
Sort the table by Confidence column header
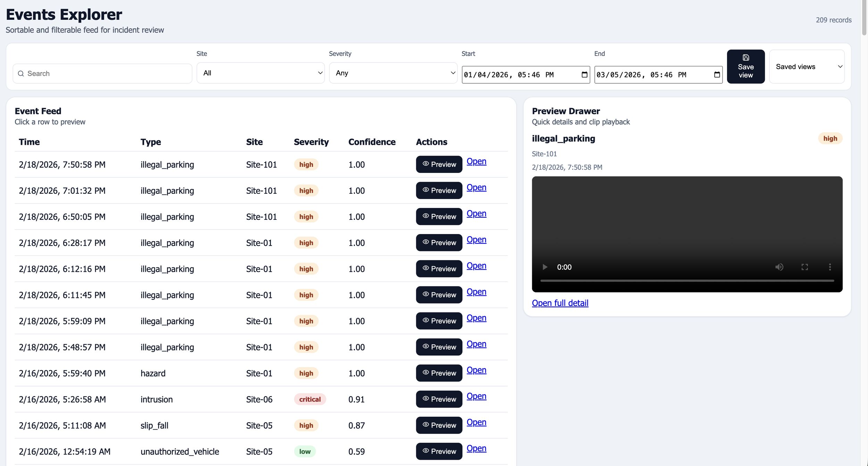(372, 142)
